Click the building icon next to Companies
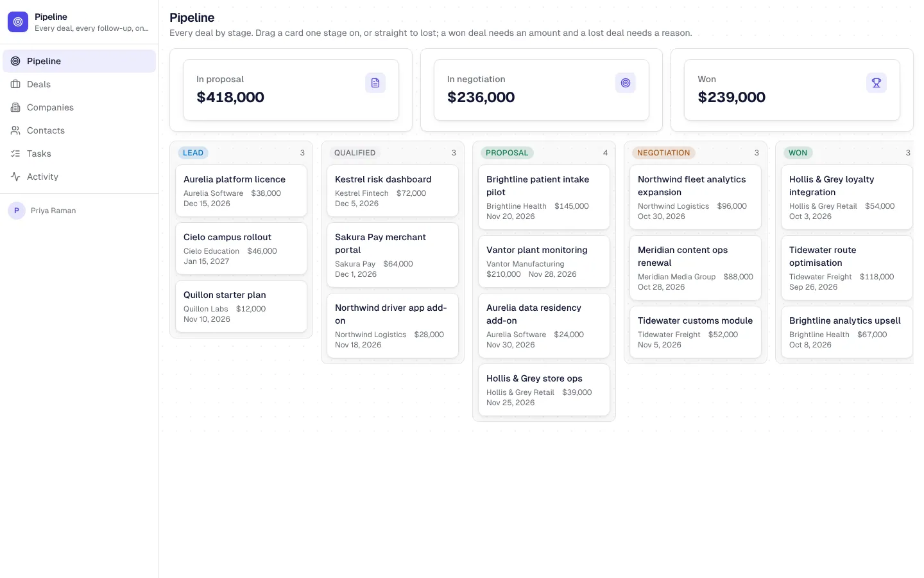This screenshot has width=924, height=578. click(15, 107)
